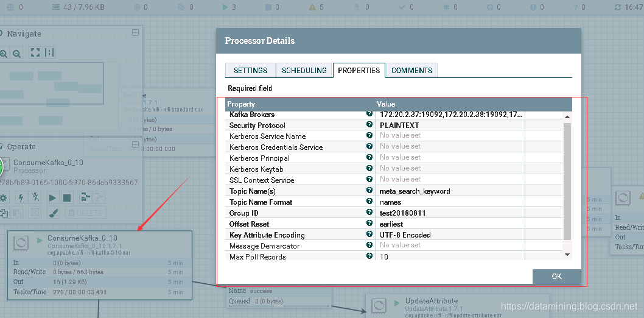Click the DELETE button in Operate panel
The height and width of the screenshot is (318, 644).
click(85, 213)
